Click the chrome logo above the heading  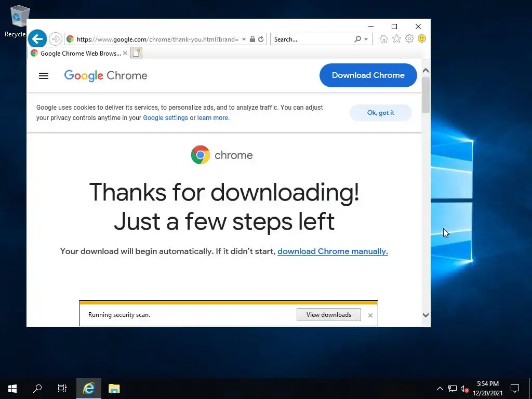(x=221, y=155)
